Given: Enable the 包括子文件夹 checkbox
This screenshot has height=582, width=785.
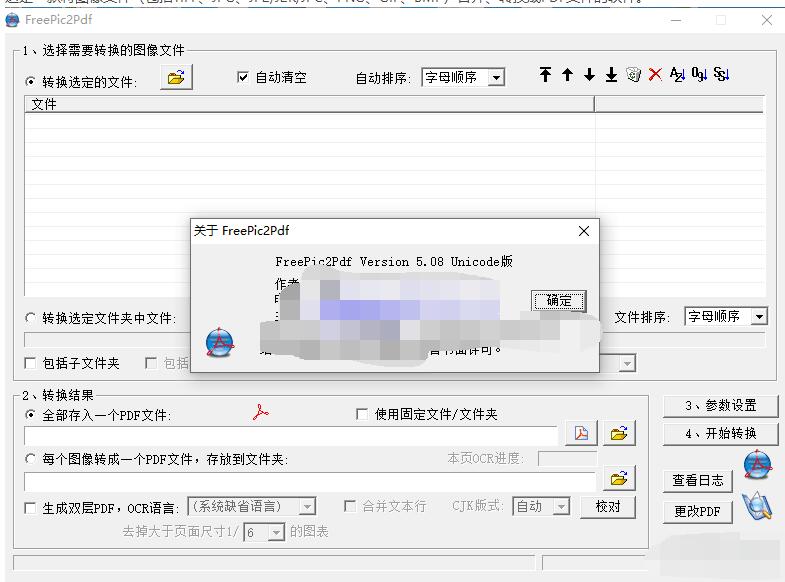Looking at the screenshot, I should tap(30, 363).
